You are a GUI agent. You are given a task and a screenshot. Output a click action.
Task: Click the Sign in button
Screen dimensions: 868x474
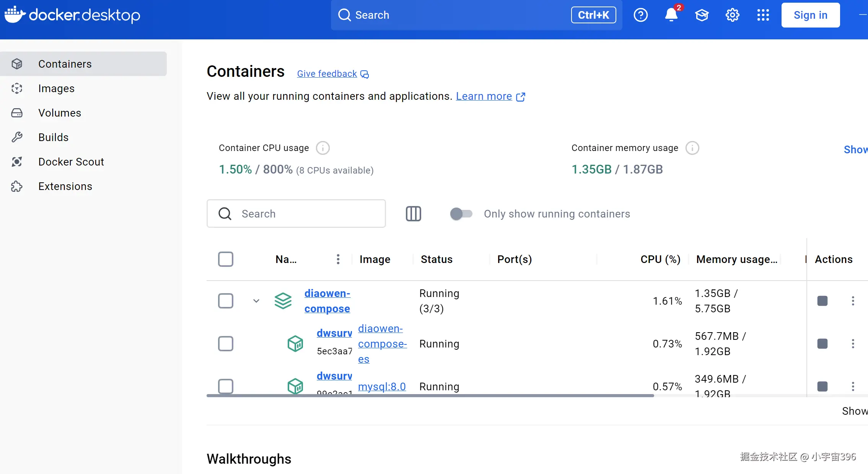click(x=810, y=15)
